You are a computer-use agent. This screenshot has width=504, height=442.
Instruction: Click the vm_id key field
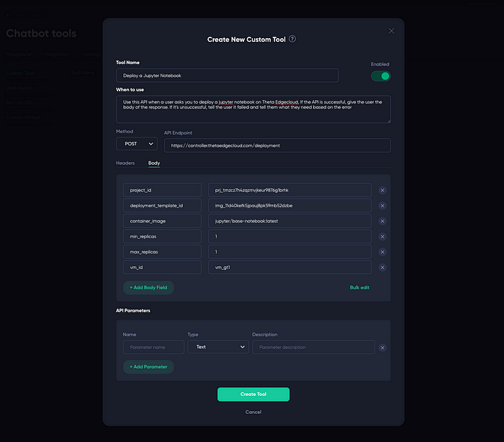[x=162, y=268]
